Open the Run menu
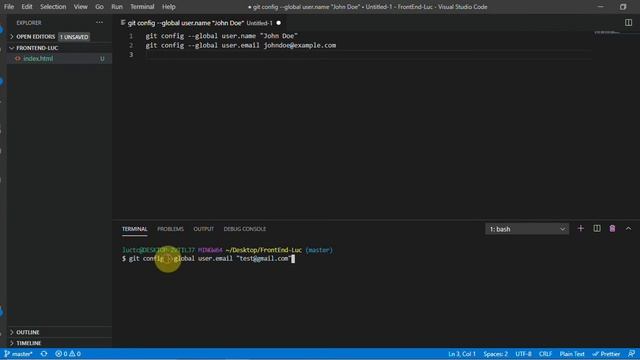 (117, 7)
